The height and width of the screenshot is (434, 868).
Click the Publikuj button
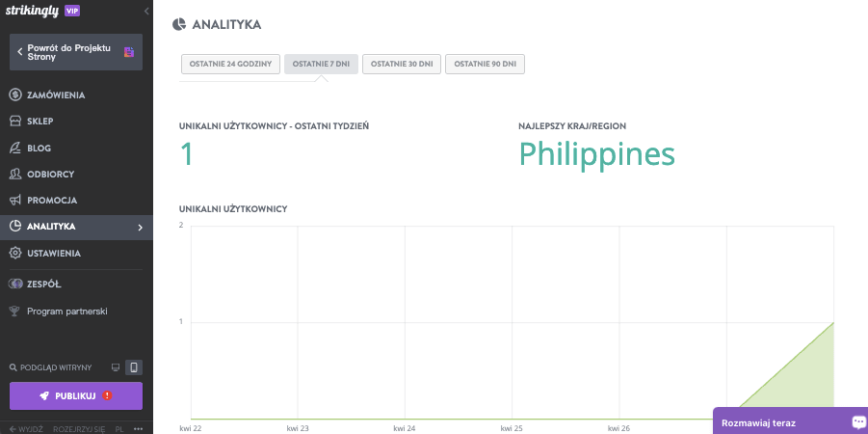tap(76, 395)
